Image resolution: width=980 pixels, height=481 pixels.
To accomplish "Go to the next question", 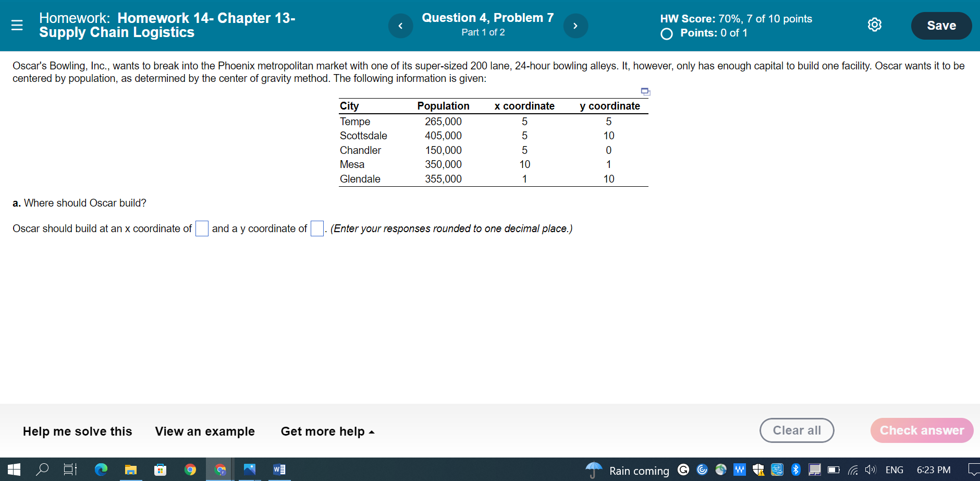I will pyautogui.click(x=575, y=26).
